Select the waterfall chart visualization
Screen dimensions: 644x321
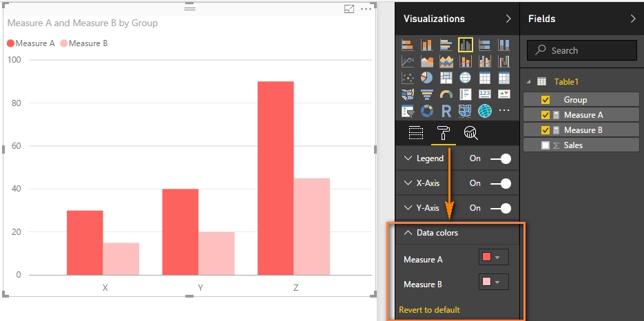click(x=504, y=61)
